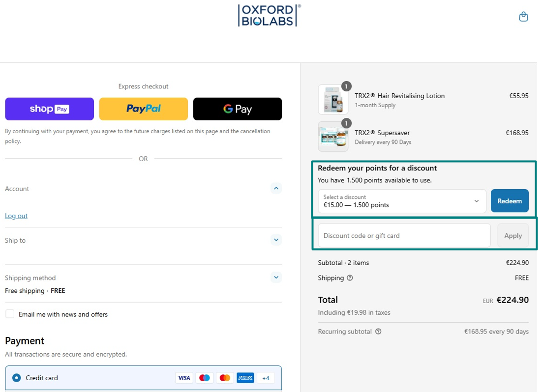
Task: Redeem points for discount
Action: [x=510, y=200]
